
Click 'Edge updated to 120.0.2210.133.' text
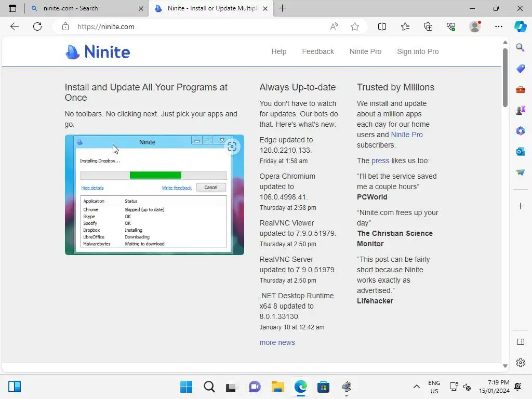tap(286, 145)
